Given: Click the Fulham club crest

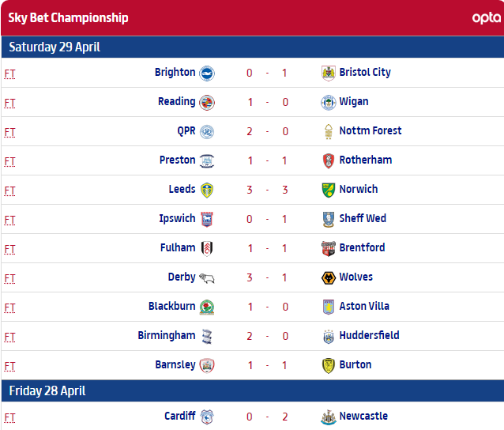Looking at the screenshot, I should [207, 248].
